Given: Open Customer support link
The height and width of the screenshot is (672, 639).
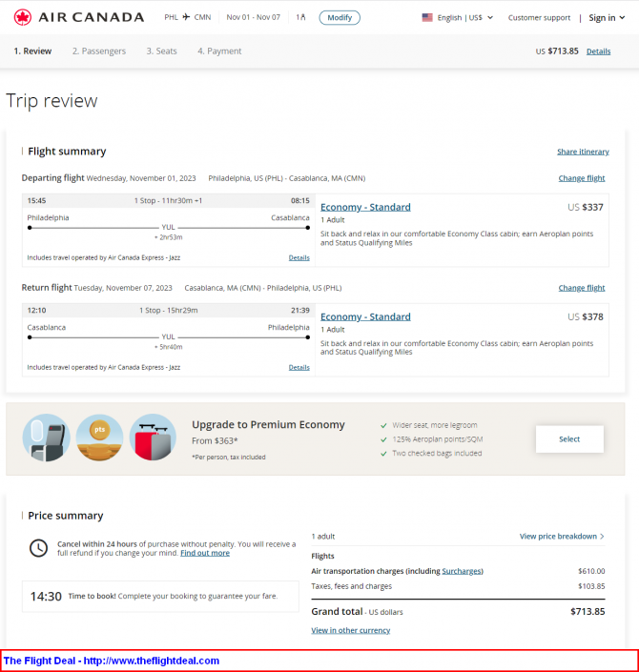Looking at the screenshot, I should [539, 17].
